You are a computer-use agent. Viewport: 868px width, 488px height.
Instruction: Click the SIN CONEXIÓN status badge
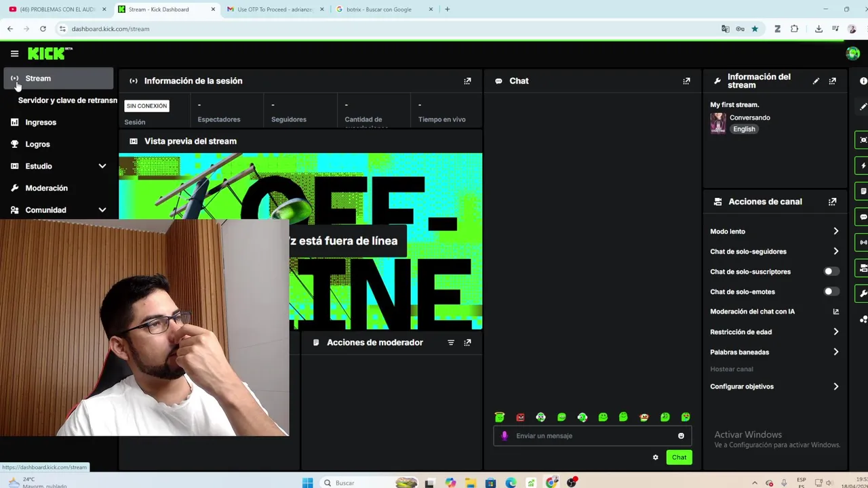coord(146,106)
